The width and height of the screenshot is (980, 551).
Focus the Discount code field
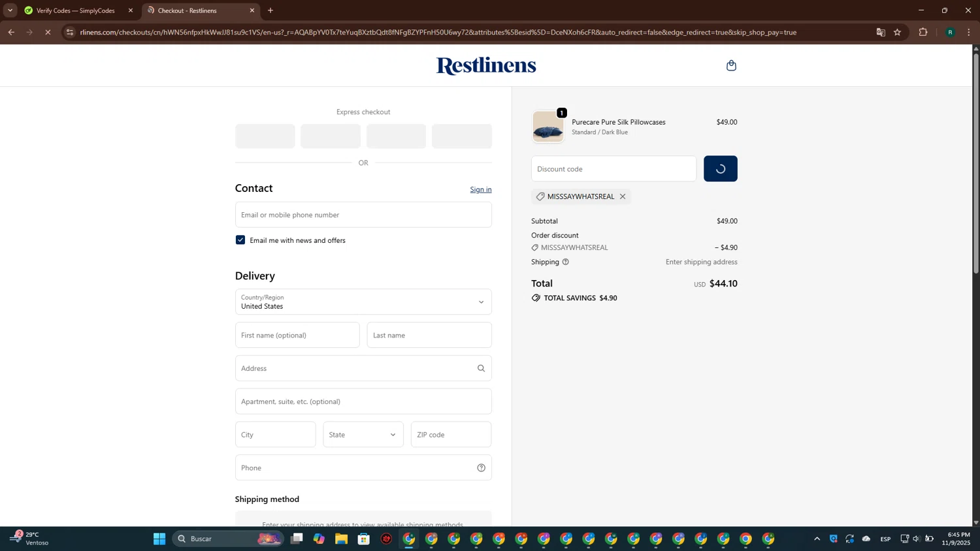[613, 168]
